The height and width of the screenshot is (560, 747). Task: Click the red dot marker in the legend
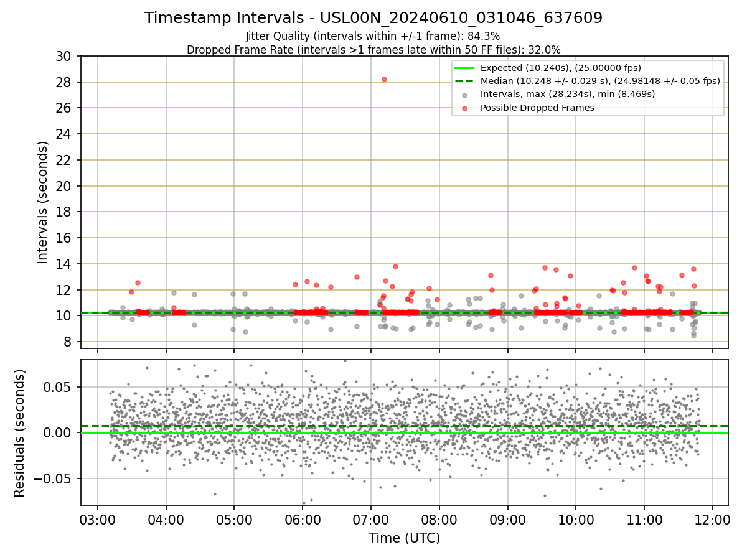click(465, 108)
